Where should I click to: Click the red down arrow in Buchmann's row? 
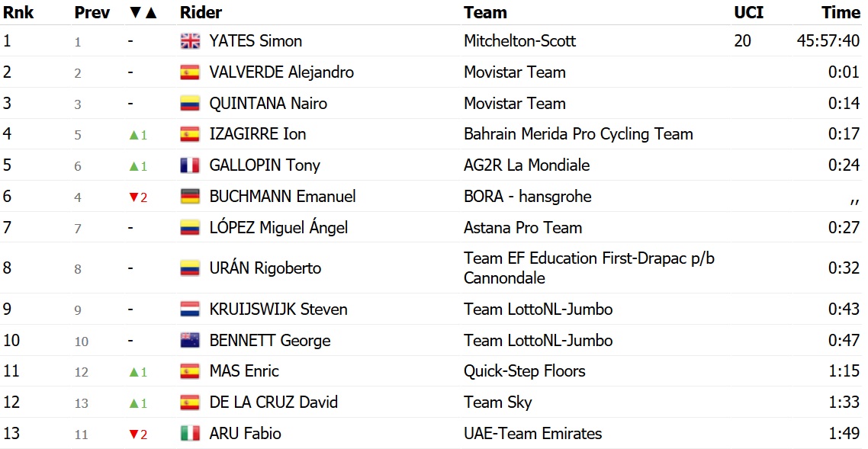[x=133, y=197]
